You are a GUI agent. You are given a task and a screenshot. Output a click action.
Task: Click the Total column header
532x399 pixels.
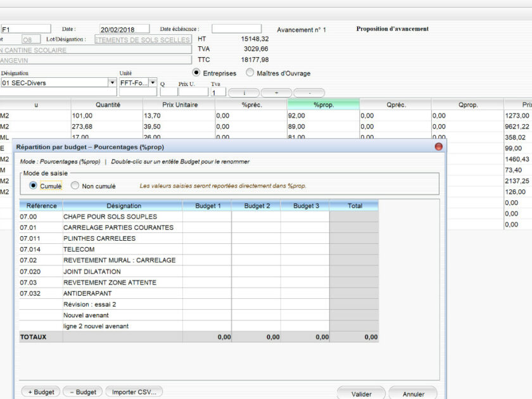[355, 206]
